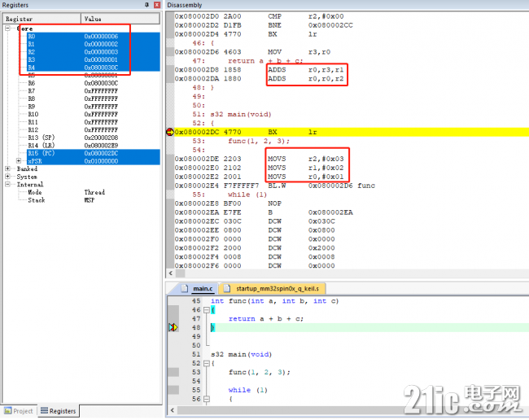Click source line 47 return a + b + c

tap(266, 318)
